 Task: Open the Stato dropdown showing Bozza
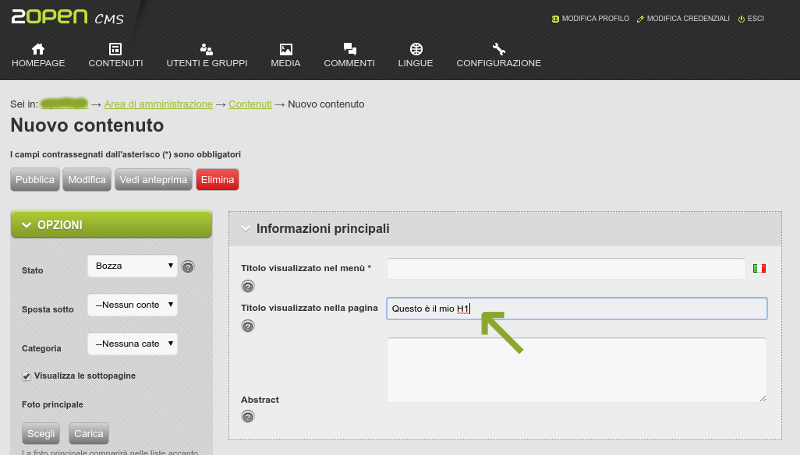pos(133,266)
